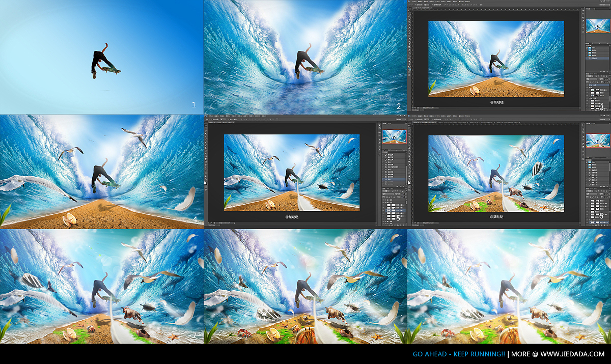Toggle Show Transform Controls checkbox in step 3 window
Screen dimensions: 611x364
click(x=432, y=5)
